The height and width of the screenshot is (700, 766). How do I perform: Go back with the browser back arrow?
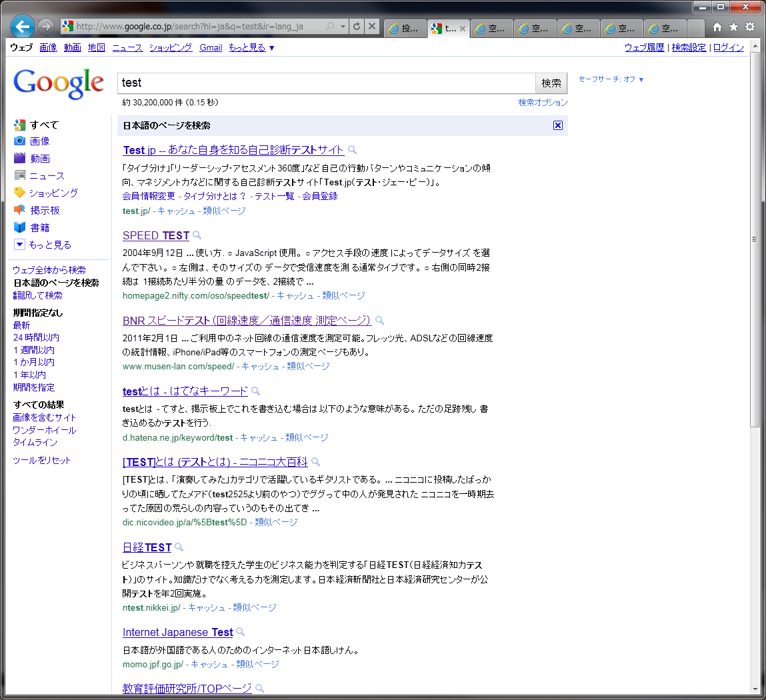pos(23,27)
